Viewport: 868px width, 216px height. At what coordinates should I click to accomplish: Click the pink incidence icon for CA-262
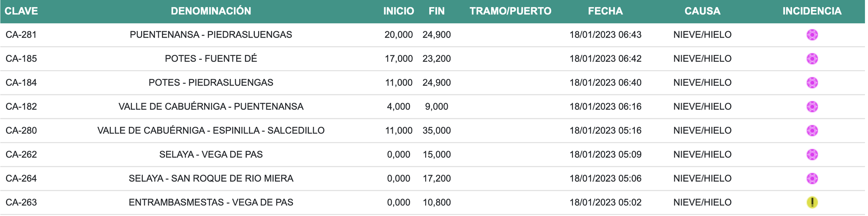pyautogui.click(x=812, y=154)
